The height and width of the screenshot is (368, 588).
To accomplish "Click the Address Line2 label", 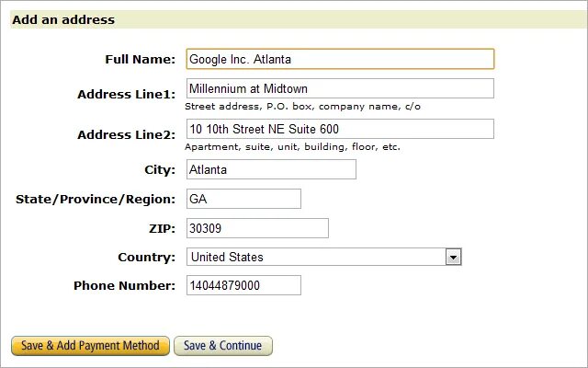I will (x=127, y=134).
